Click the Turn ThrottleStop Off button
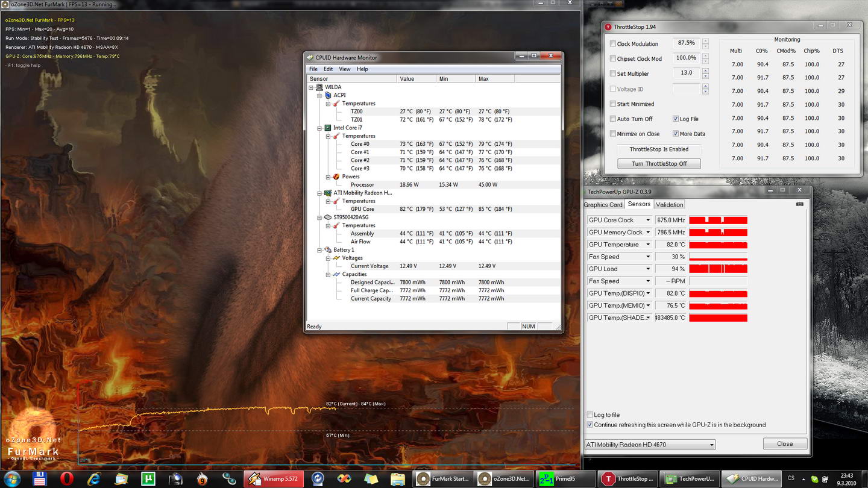The width and height of the screenshot is (868, 488). click(x=659, y=164)
